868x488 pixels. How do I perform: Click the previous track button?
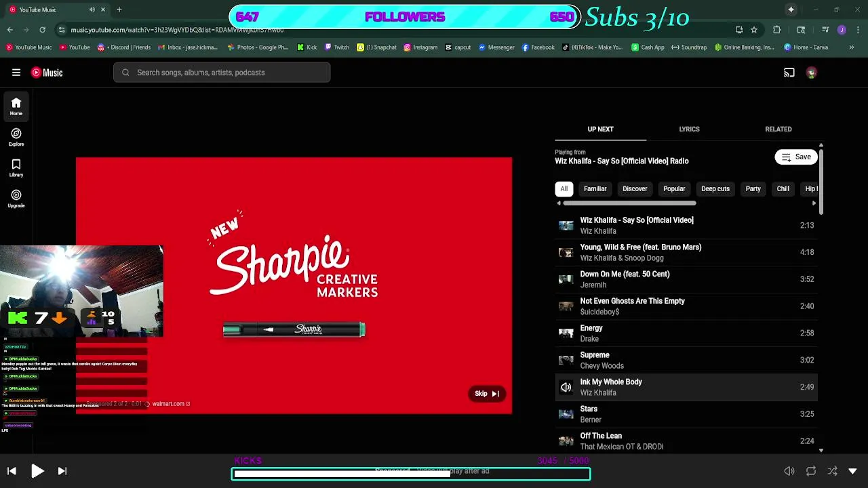click(x=12, y=471)
